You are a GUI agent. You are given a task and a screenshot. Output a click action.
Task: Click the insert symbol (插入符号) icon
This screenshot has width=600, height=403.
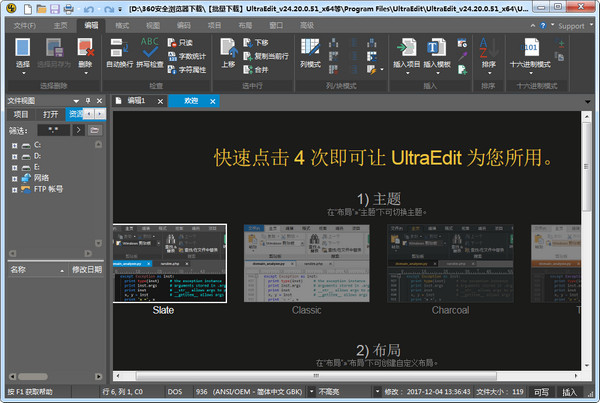(406, 50)
